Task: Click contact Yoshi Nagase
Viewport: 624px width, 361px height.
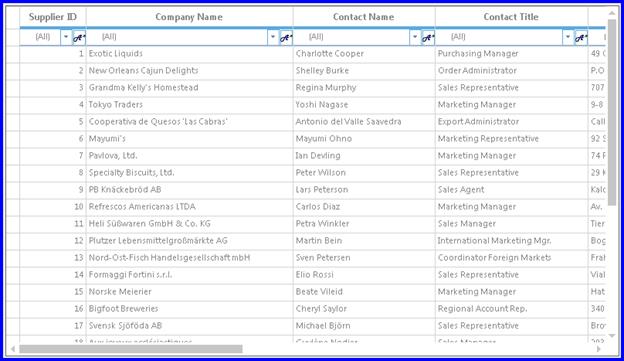Action: (x=364, y=105)
